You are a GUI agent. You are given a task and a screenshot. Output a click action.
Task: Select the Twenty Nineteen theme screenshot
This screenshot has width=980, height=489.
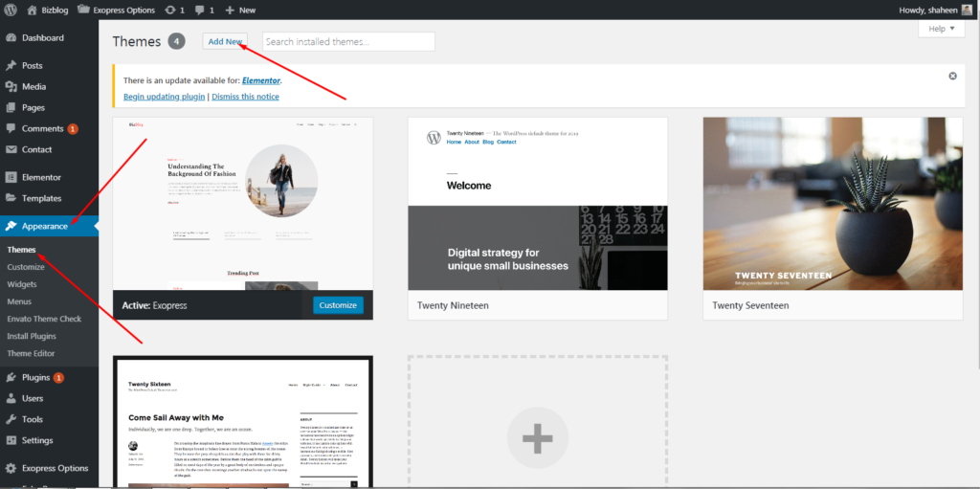click(x=538, y=203)
